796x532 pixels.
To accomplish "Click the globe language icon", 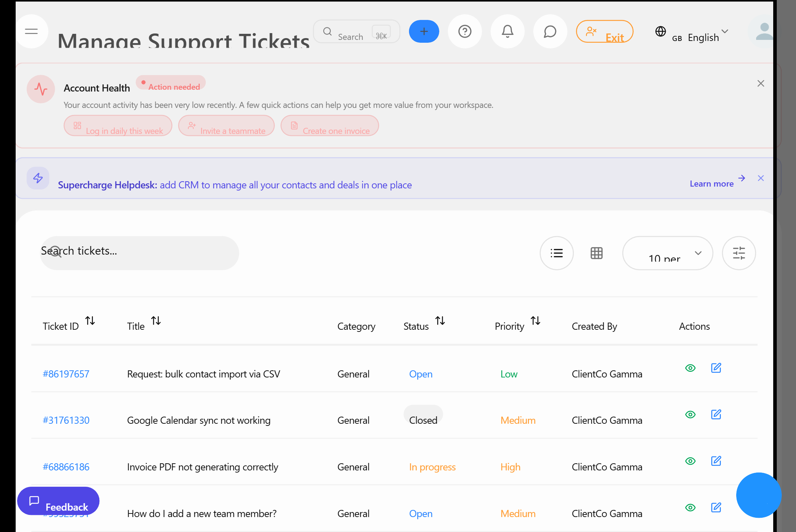I will 660,31.
